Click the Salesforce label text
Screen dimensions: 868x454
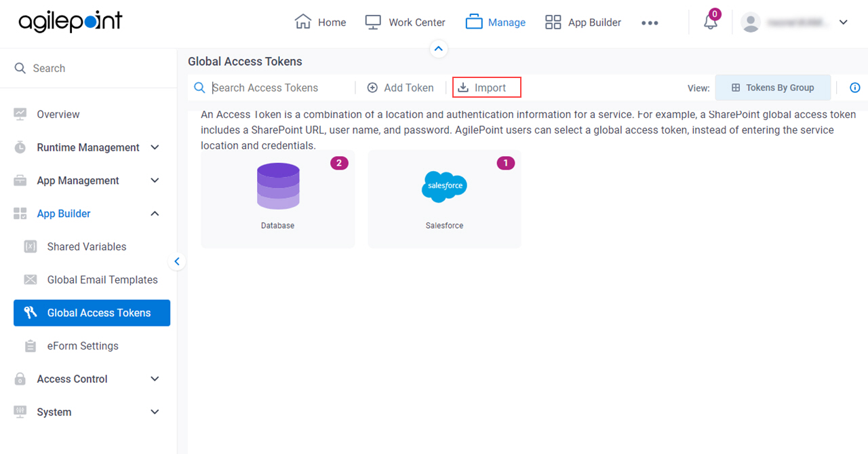pyautogui.click(x=445, y=225)
